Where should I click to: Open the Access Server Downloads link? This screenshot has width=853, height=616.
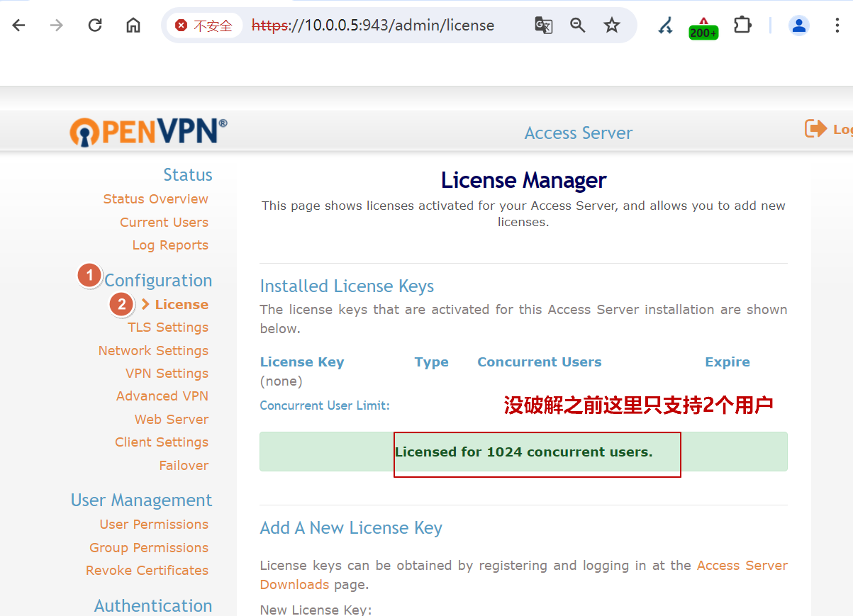click(x=742, y=565)
